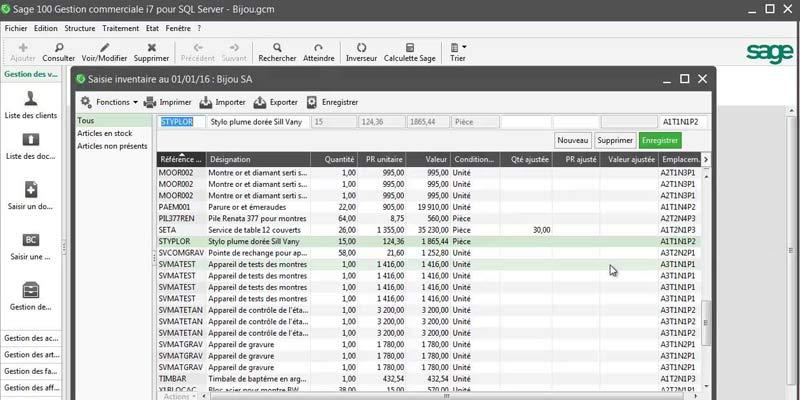Viewport: 800px width, 400px height.
Task: Click the horizontal scrollbar of inventory table
Action: point(449,396)
